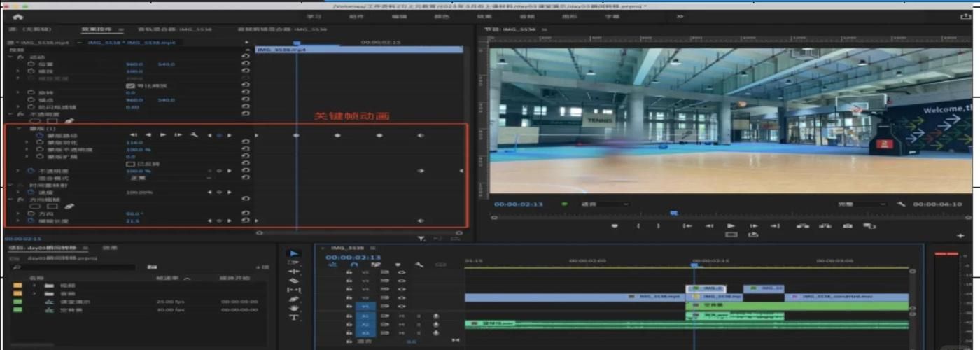Viewport: 980px width, 350px height.
Task: Select the Type tool (T)
Action: [x=294, y=317]
